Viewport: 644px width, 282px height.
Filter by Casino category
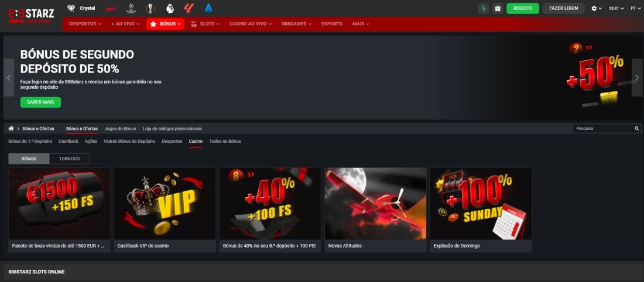tap(196, 141)
